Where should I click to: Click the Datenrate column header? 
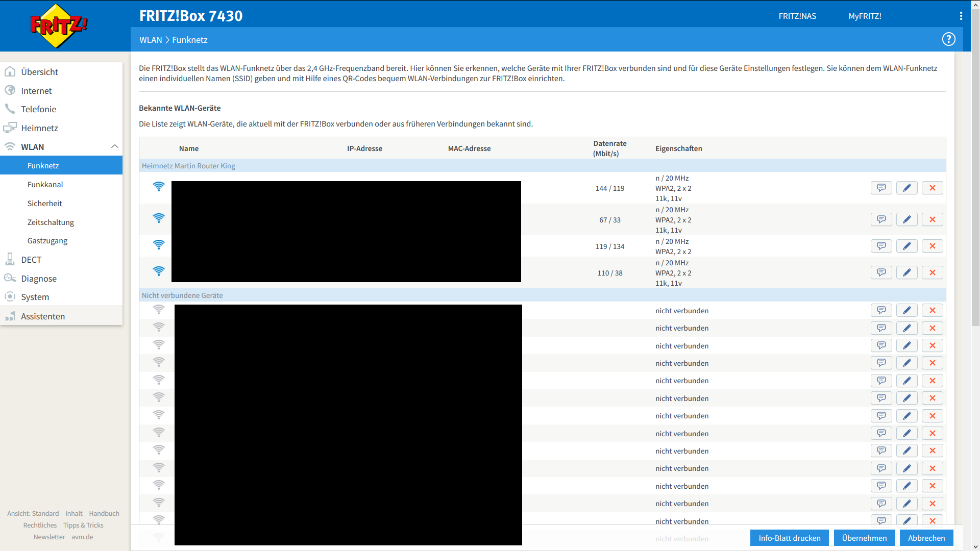coord(610,148)
